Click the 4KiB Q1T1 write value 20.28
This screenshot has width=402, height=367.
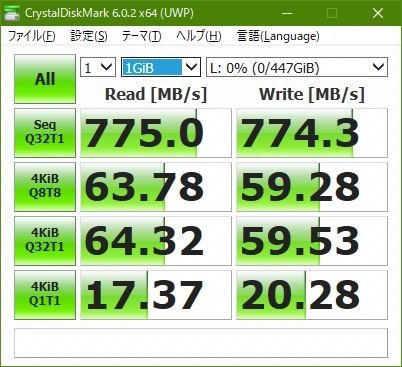[x=312, y=295]
